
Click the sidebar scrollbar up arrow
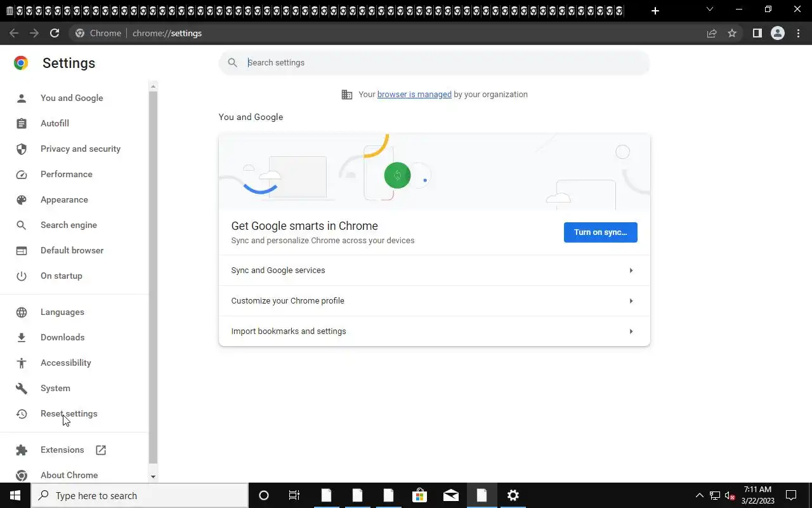(x=153, y=86)
